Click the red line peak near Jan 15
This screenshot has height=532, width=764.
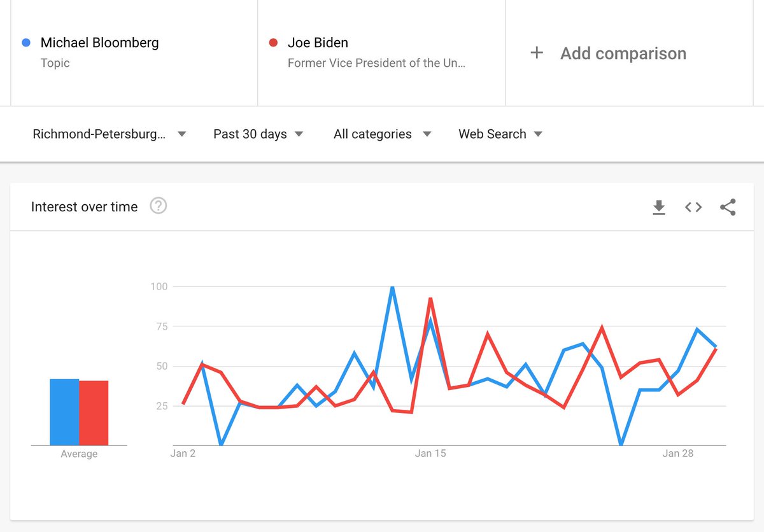point(431,298)
